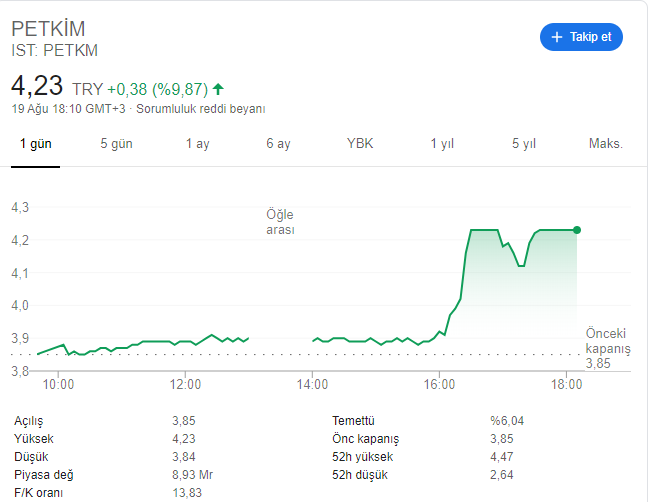Click the green endpoint dot on the chart
This screenshot has height=502, width=649.
pos(577,230)
